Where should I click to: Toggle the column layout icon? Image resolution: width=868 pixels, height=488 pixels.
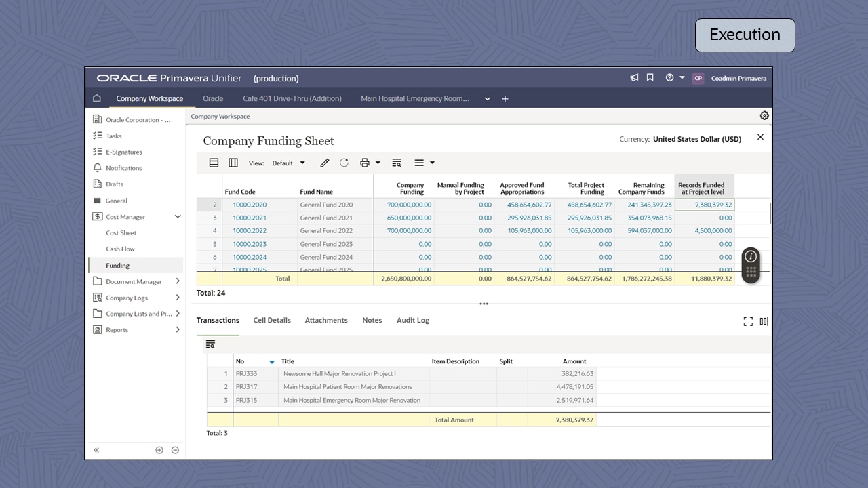tap(233, 163)
